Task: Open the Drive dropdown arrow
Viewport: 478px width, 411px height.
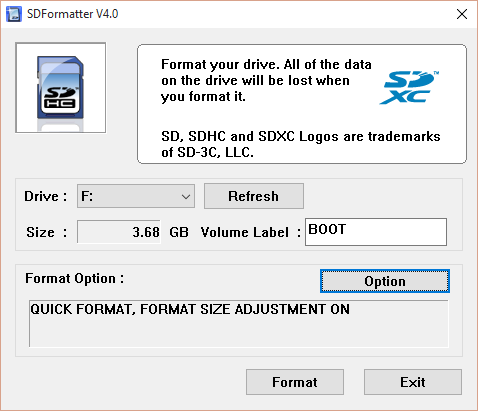Action: [x=186, y=196]
